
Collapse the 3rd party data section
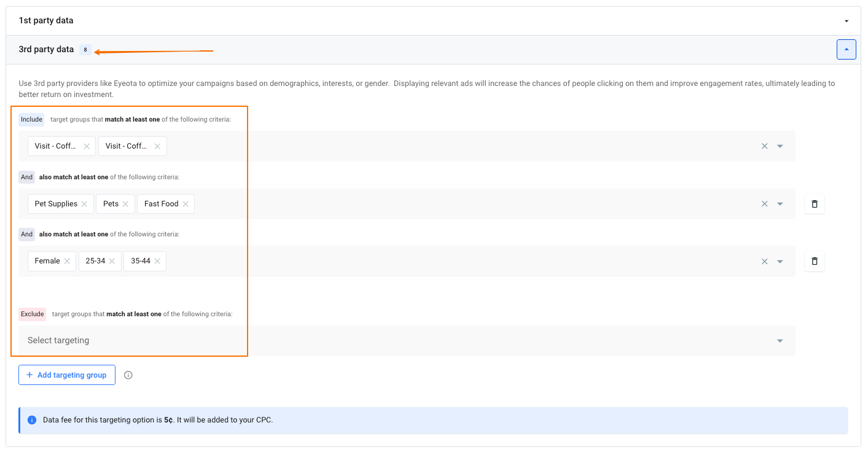point(846,49)
